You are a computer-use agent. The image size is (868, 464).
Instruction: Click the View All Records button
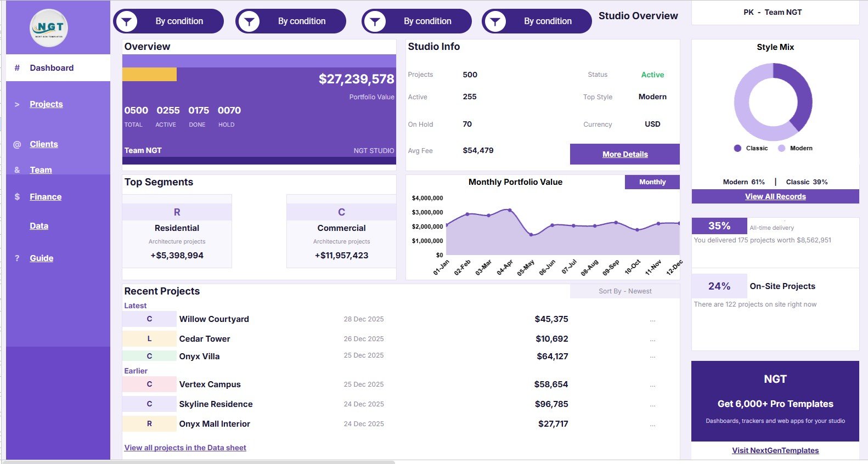coord(775,196)
